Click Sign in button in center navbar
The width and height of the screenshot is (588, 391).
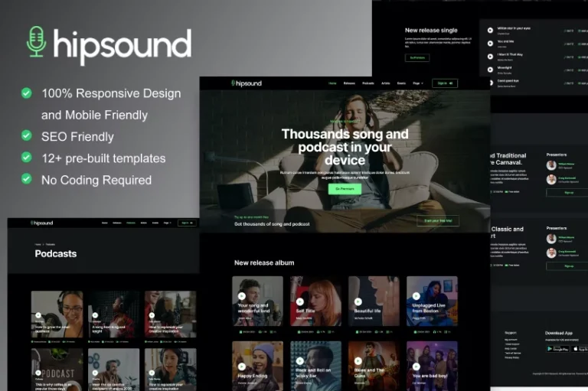[444, 83]
